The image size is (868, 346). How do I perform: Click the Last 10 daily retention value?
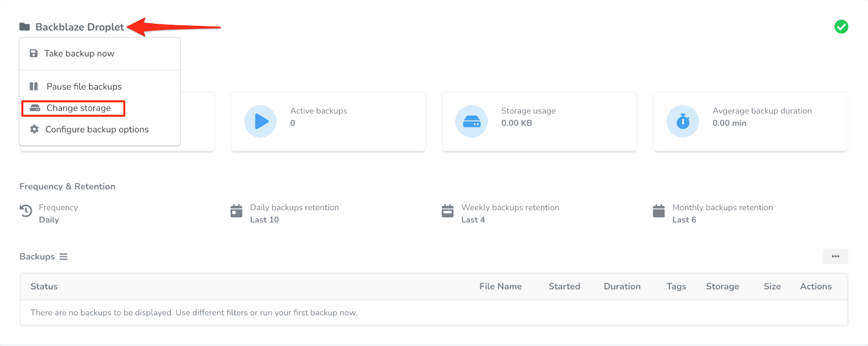click(264, 219)
